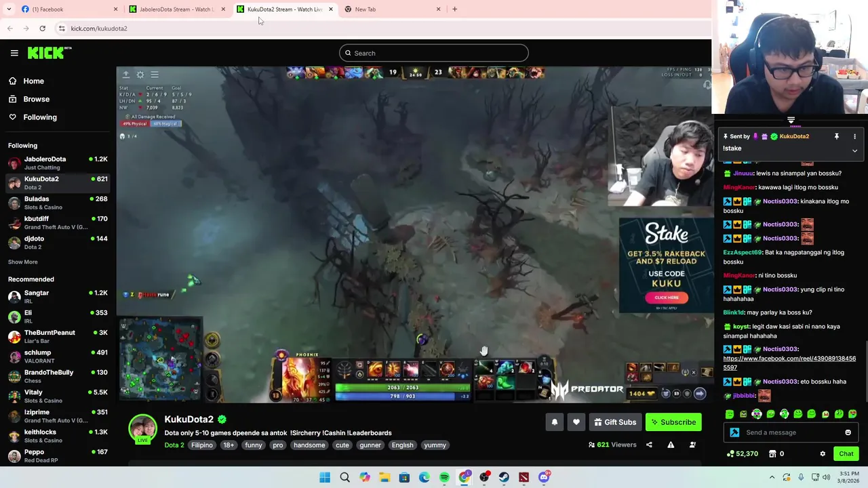Close the KukuDota2 Stream tab
Viewport: 868px width, 488px height.
pos(331,9)
